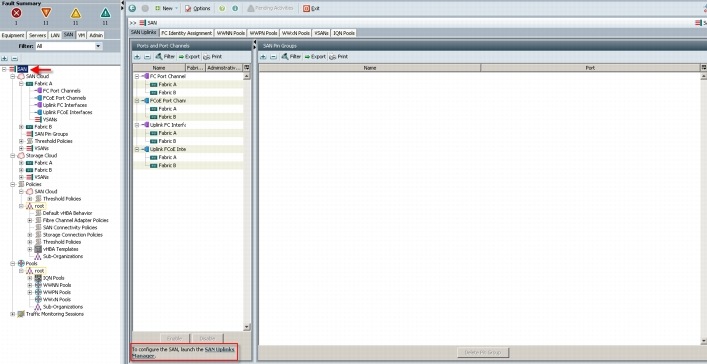Select vHBA Templates in the tree

click(61, 249)
